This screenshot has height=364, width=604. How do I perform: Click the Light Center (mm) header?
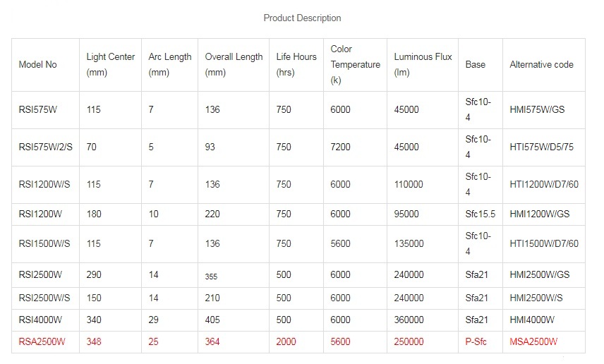click(111, 65)
